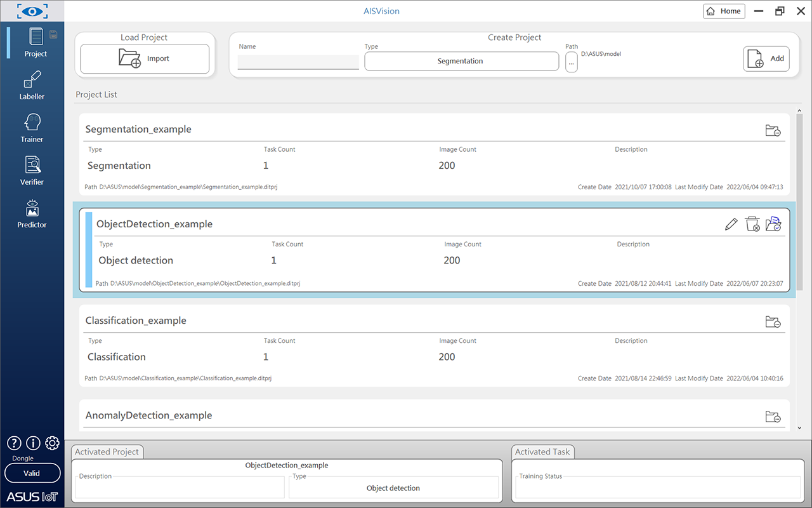Click the D:\ASUS\model path text
This screenshot has height=508, width=812.
(x=601, y=54)
